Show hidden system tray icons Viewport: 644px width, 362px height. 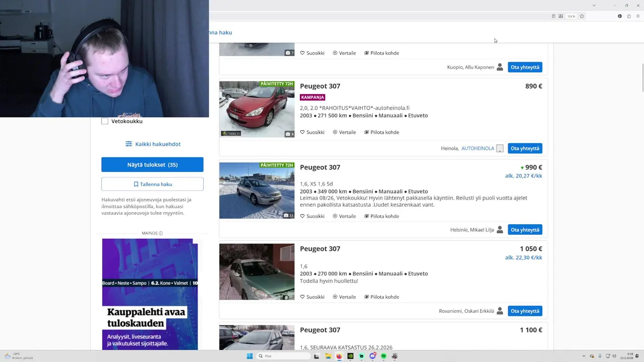(x=584, y=356)
